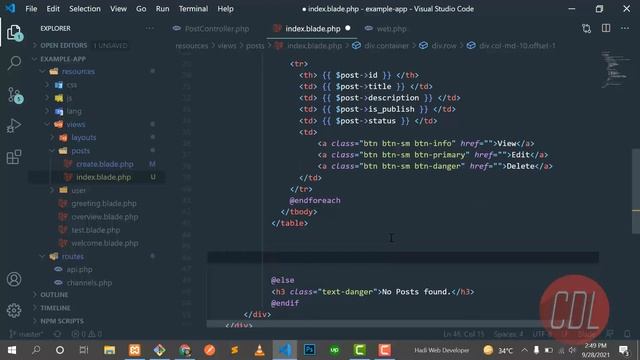
Task: Collapse the EXAMPLE-APP section
Action: 63,59
